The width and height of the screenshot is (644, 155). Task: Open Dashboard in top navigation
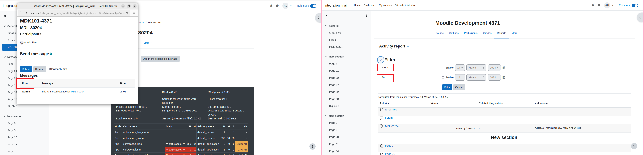pos(370,5)
